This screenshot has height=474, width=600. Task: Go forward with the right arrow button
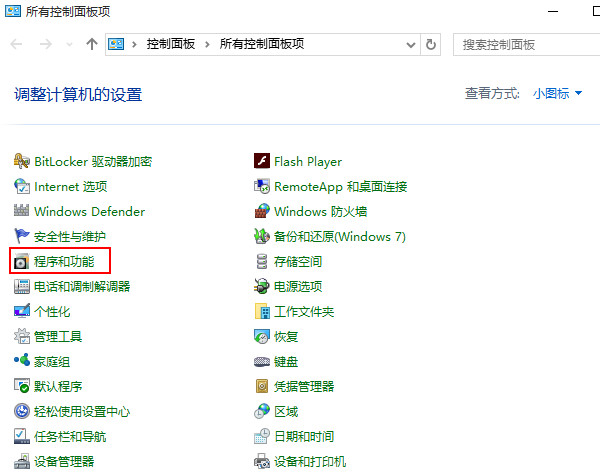pyautogui.click(x=46, y=44)
